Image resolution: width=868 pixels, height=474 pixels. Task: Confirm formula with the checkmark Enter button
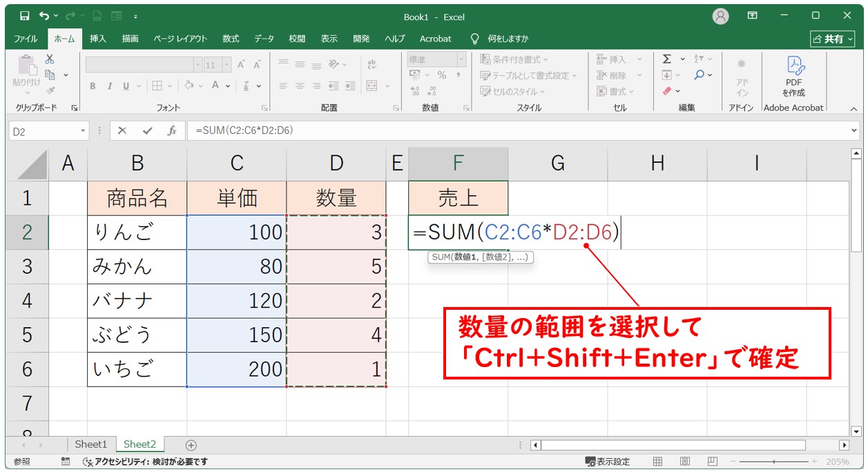tap(147, 130)
